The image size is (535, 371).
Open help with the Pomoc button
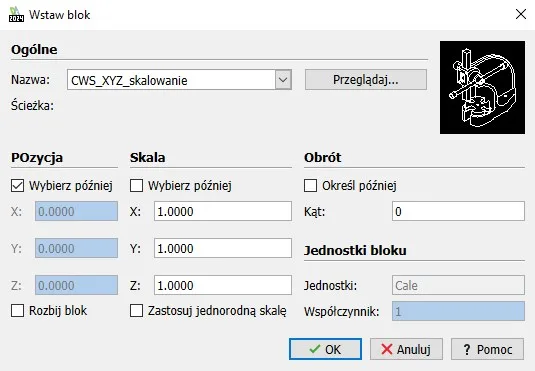(x=487, y=349)
